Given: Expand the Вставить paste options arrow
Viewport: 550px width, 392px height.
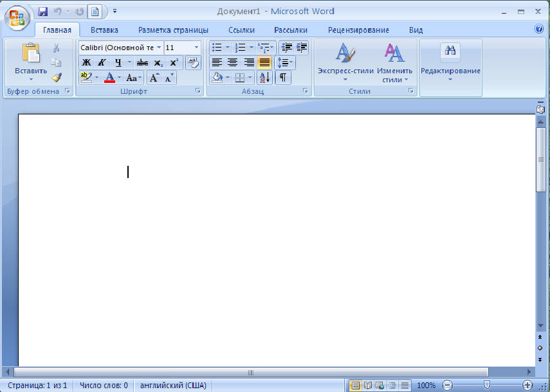Looking at the screenshot, I should pos(31,80).
